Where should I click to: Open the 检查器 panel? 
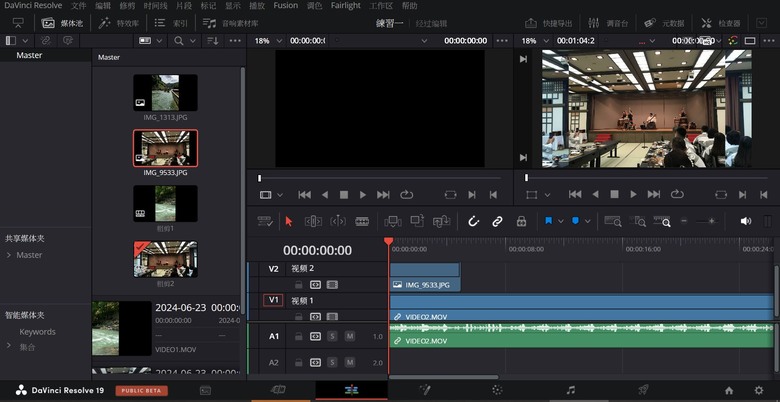[x=720, y=23]
